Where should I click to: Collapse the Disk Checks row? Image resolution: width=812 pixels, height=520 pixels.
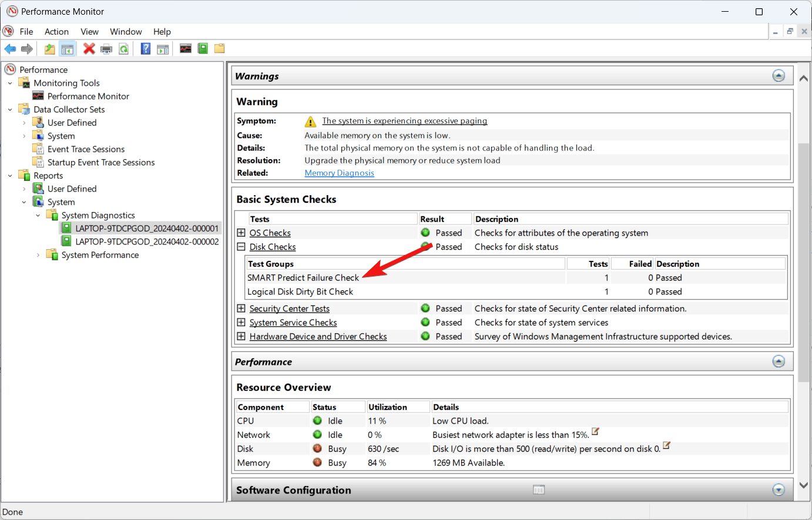point(241,247)
